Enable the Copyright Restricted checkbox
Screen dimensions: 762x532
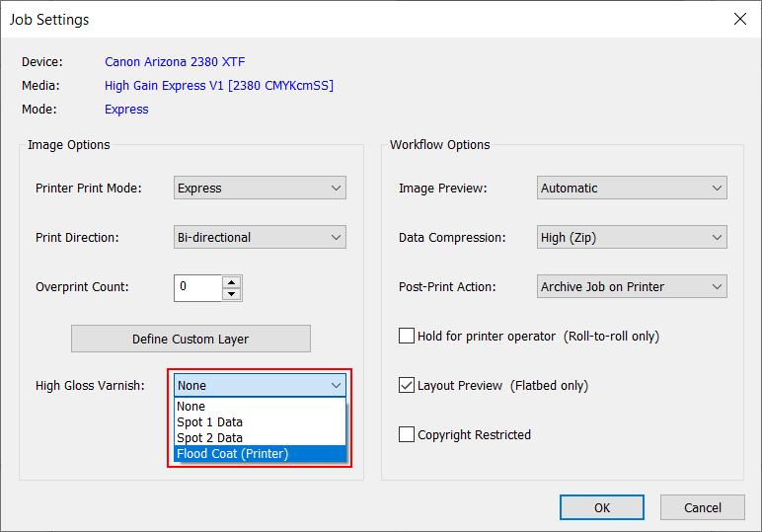click(x=407, y=434)
